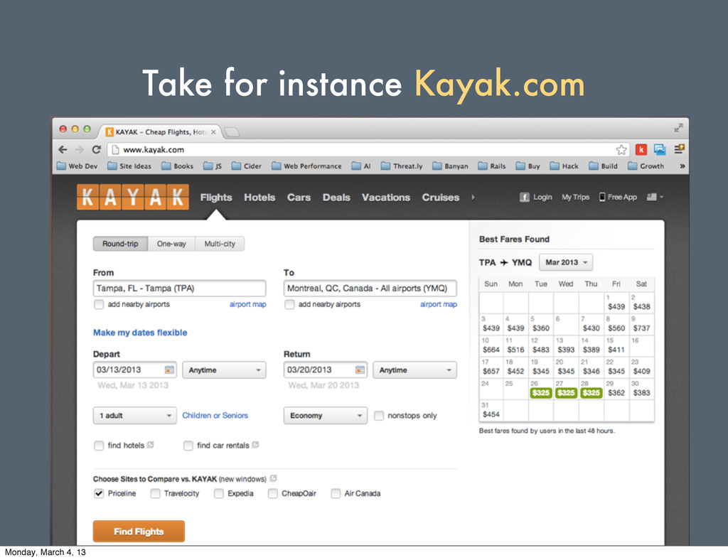Toggle fullscreen arrows icon in window corner
Screen dimensions: 728x560
678,128
